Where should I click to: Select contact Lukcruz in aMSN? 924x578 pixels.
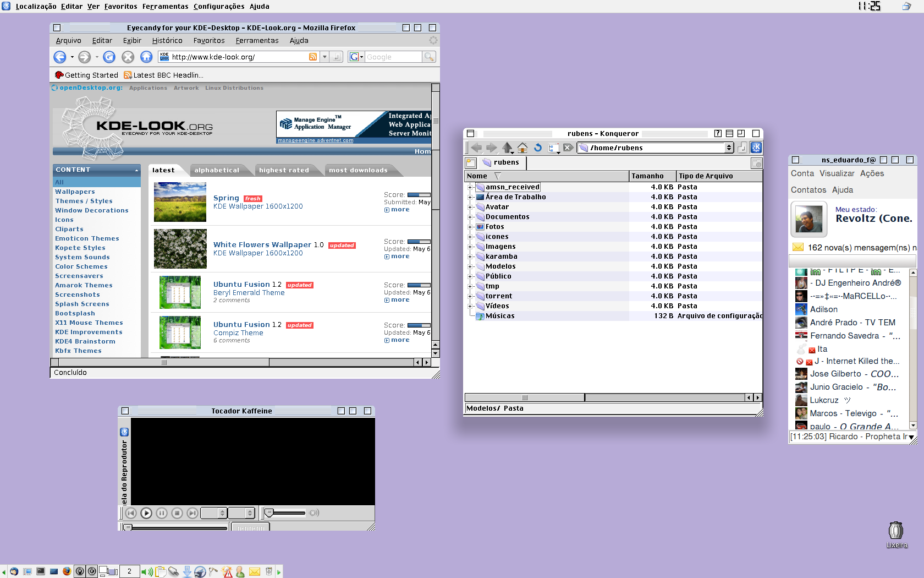[x=823, y=400]
